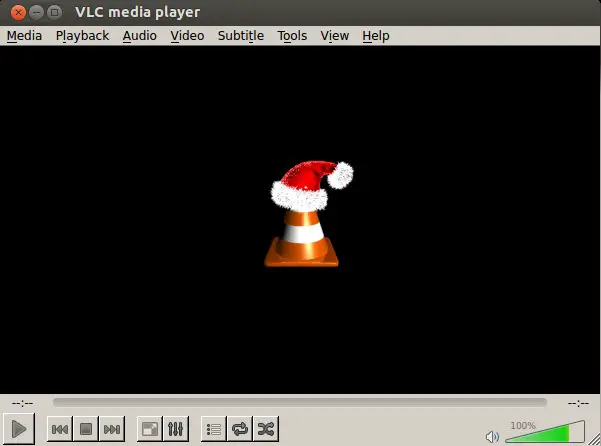The image size is (601, 446).
Task: Open the Subtitle menu
Action: point(241,36)
